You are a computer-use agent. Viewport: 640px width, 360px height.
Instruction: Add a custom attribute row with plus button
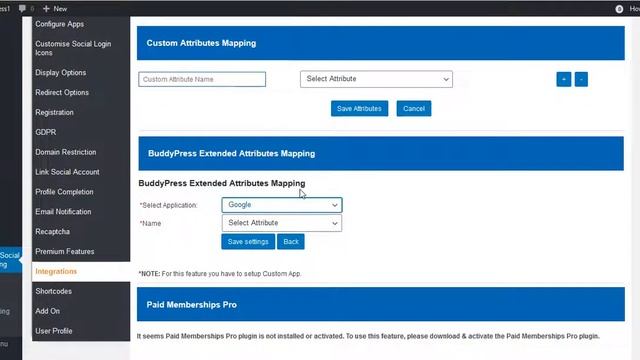coord(564,79)
